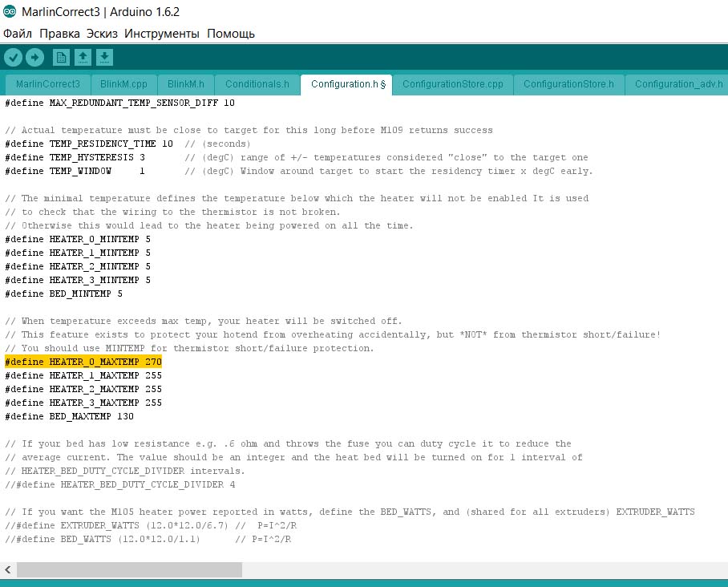728x587 pixels.
Task: Switch to the BlinkM.cpp tab
Action: (123, 84)
